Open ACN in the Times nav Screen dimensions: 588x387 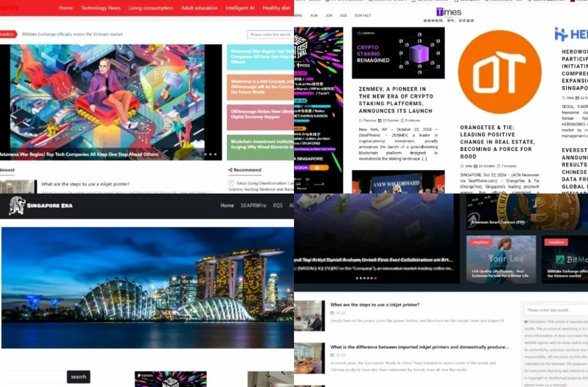[314, 16]
